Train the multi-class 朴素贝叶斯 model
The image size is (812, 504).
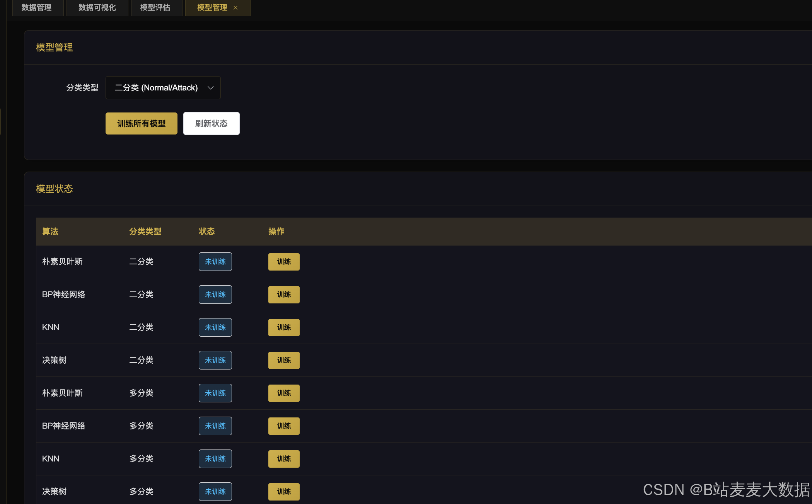(284, 393)
